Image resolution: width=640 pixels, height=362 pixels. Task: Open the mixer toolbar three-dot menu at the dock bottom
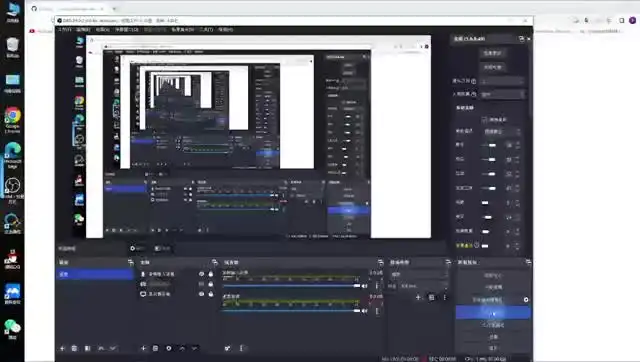coord(241,348)
